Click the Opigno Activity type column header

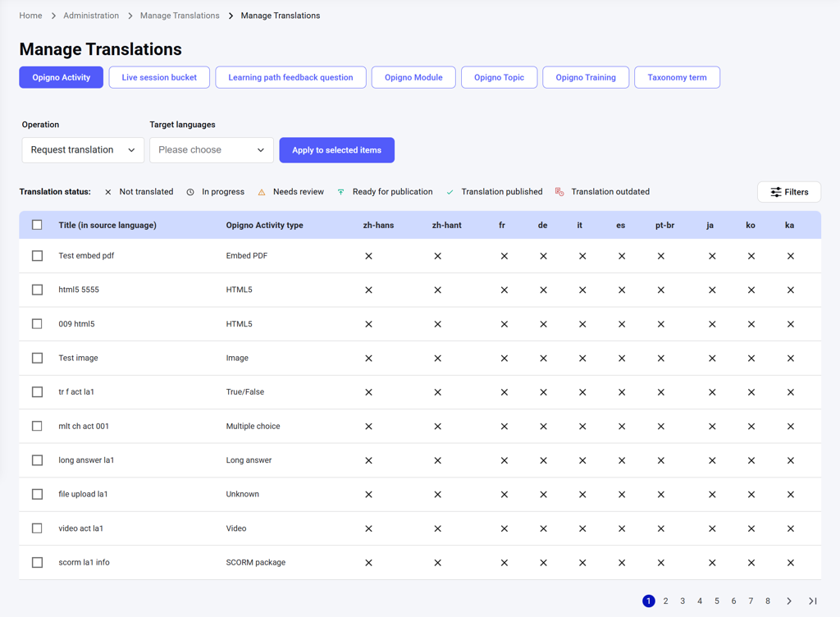(265, 225)
